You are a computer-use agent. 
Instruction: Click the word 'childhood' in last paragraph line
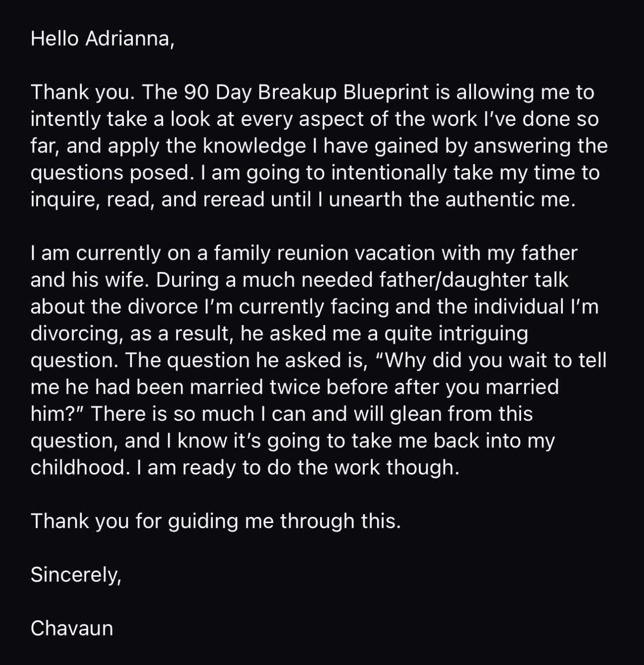pos(77,467)
